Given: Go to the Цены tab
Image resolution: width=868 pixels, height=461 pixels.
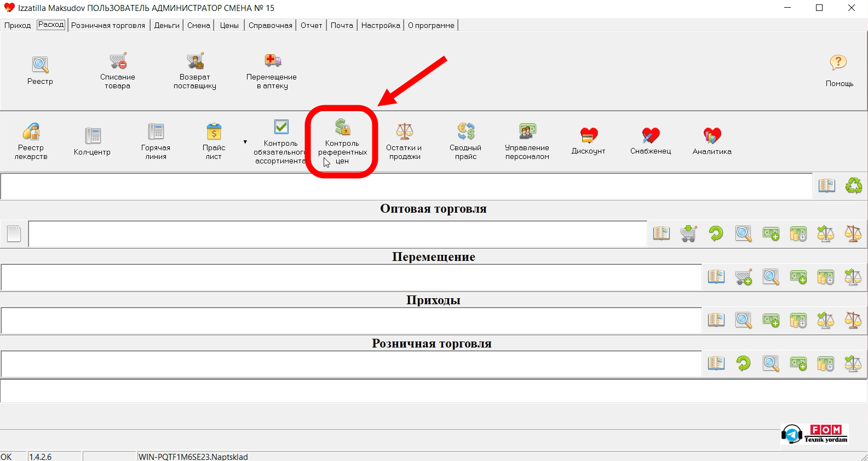Looking at the screenshot, I should [229, 25].
